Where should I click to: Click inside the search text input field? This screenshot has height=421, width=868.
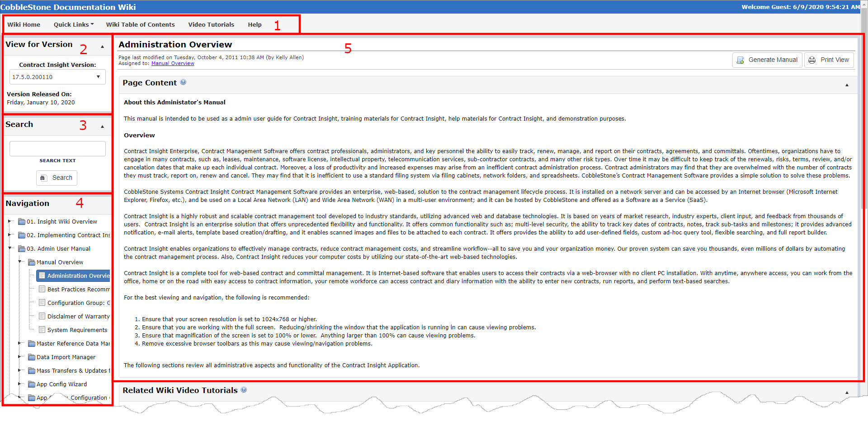57,148
